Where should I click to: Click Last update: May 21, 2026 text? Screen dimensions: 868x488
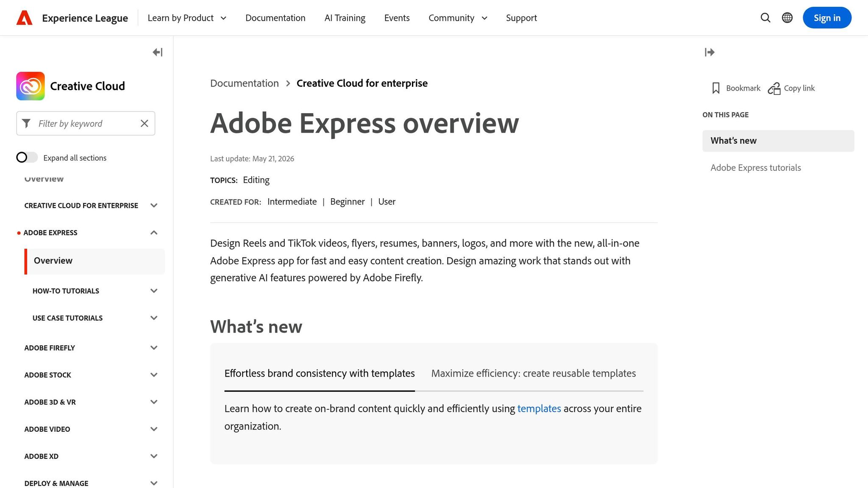tap(252, 159)
